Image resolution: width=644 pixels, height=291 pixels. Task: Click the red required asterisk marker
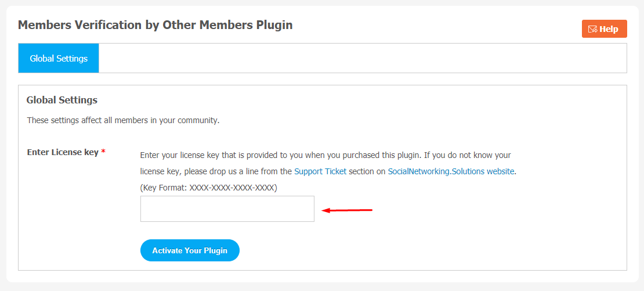pyautogui.click(x=103, y=153)
